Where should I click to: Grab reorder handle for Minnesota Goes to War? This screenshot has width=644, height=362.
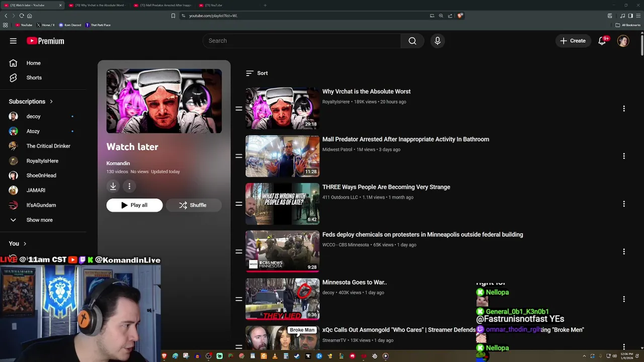point(239,299)
